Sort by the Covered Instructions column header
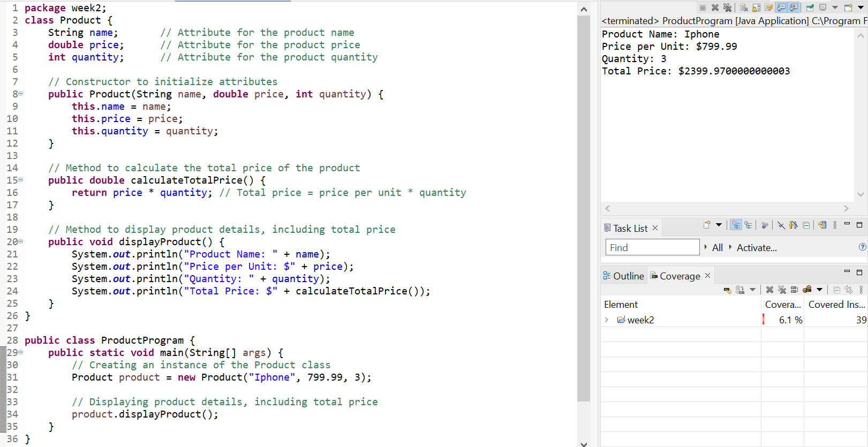 coord(835,304)
